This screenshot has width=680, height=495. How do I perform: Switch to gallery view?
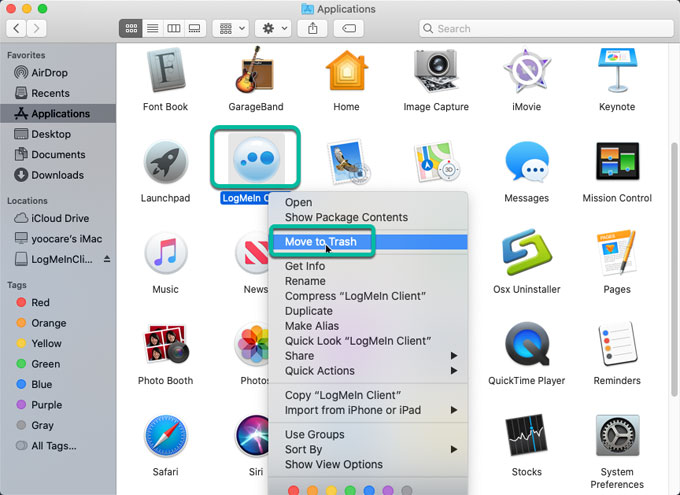pyautogui.click(x=195, y=29)
